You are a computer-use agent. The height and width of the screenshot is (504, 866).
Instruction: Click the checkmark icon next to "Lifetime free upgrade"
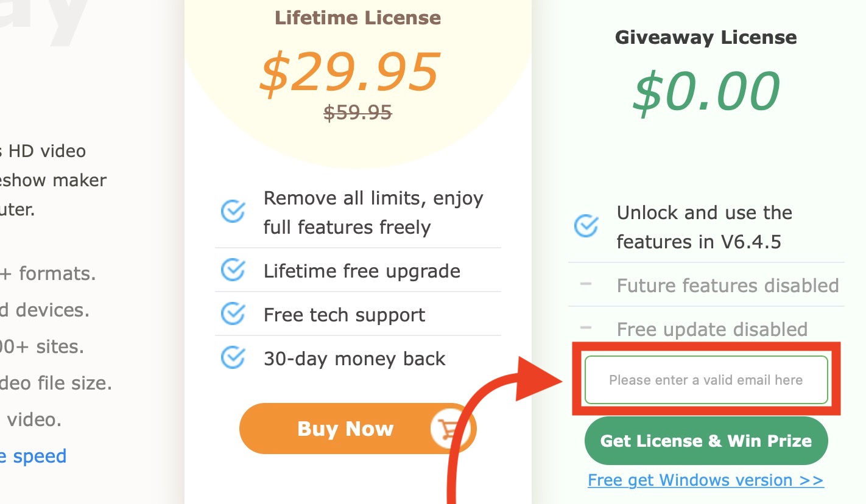(x=233, y=270)
